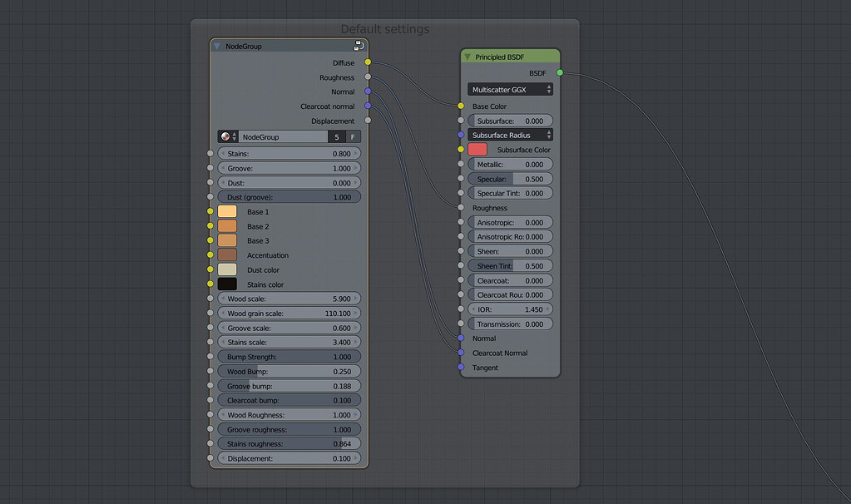Click the Specular Tint slider
The width and height of the screenshot is (851, 504).
pos(510,193)
